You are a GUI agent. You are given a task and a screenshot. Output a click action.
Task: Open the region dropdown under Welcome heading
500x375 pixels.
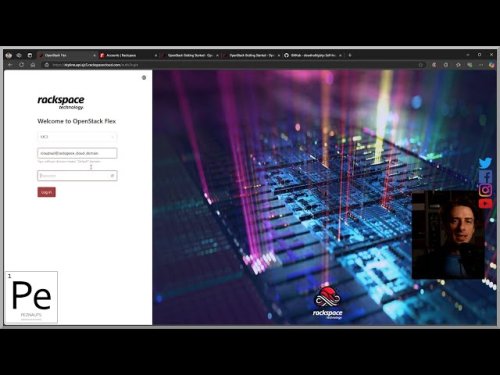click(x=77, y=137)
